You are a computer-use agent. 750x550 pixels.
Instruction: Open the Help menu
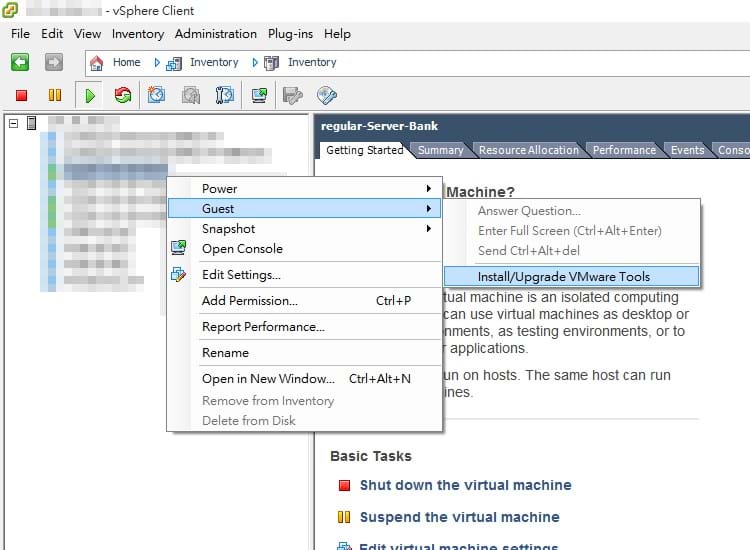pos(337,34)
